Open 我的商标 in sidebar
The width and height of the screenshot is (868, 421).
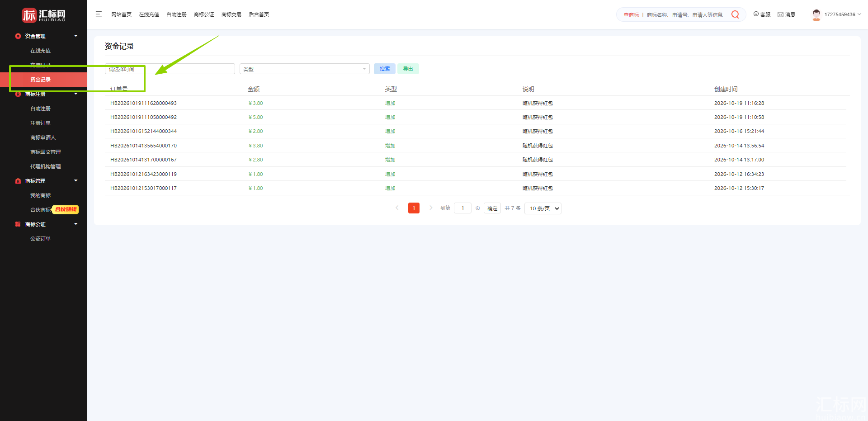41,195
